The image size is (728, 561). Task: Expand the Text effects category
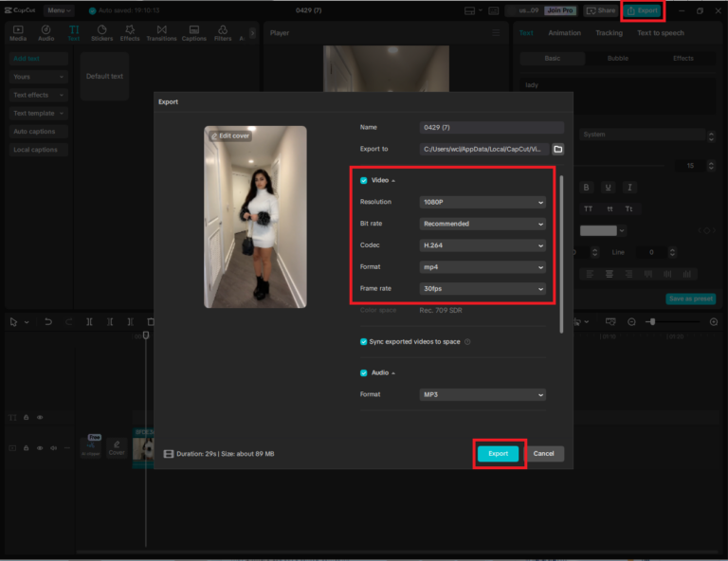coord(38,95)
